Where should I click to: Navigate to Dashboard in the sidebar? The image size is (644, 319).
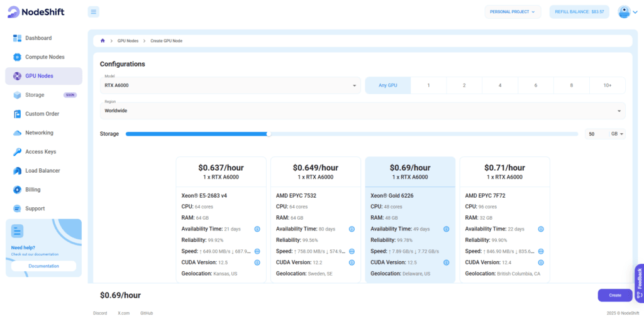38,38
